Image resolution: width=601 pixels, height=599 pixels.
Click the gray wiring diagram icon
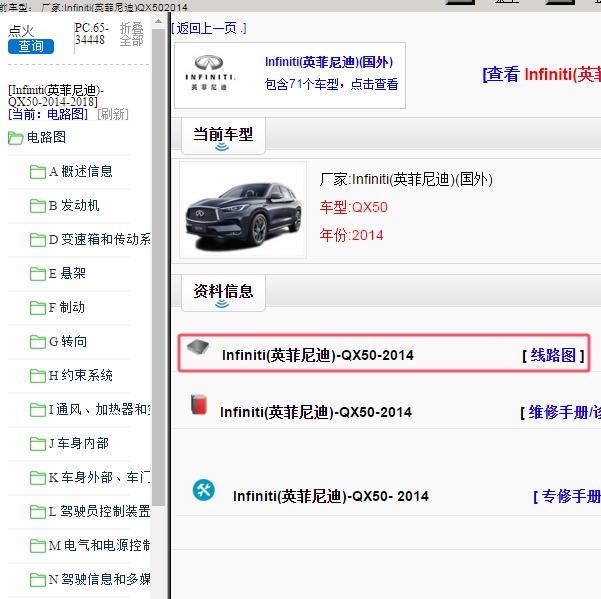[198, 347]
